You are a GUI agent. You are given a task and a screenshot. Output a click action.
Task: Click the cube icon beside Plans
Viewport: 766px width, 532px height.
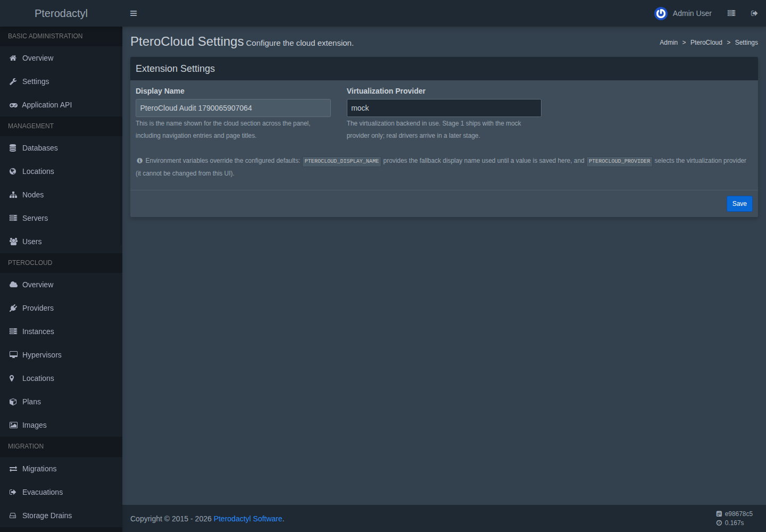[x=13, y=402]
